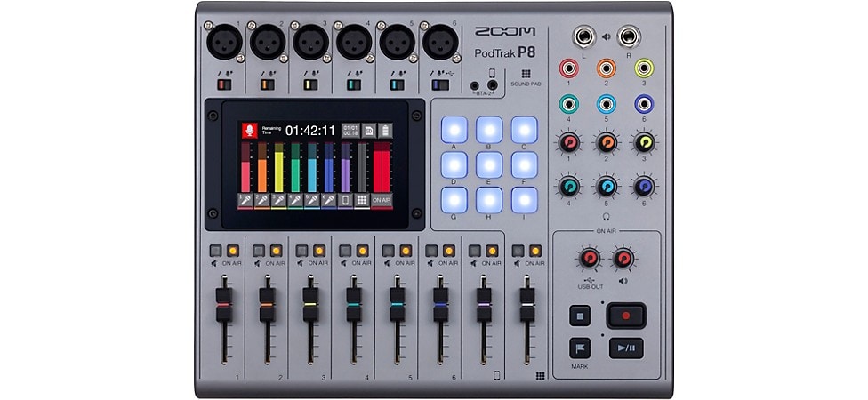
Task: Flip the input select switch under XLR input 1
Action: coord(223,84)
